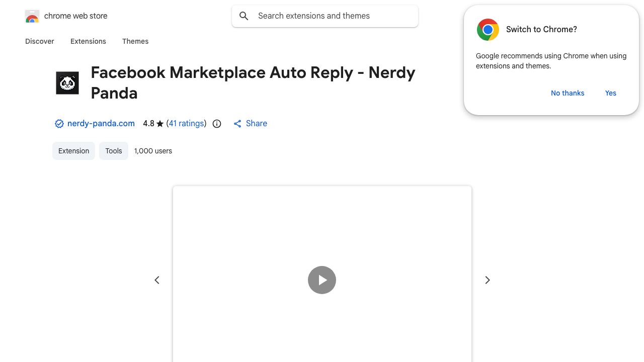This screenshot has height=362, width=644.
Task: Click the 4.8 star rating value
Action: (x=153, y=124)
